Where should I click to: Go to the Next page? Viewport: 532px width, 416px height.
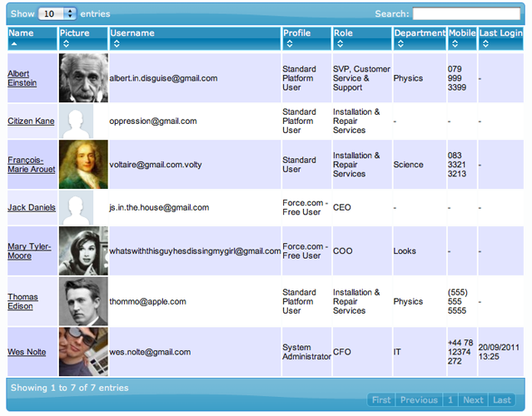click(x=473, y=400)
